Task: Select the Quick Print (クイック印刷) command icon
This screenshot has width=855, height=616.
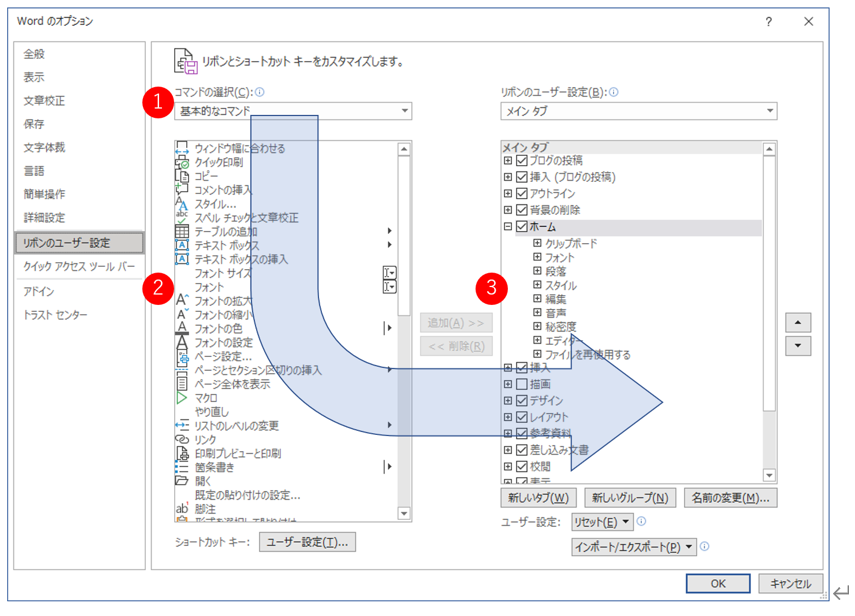Action: click(182, 162)
